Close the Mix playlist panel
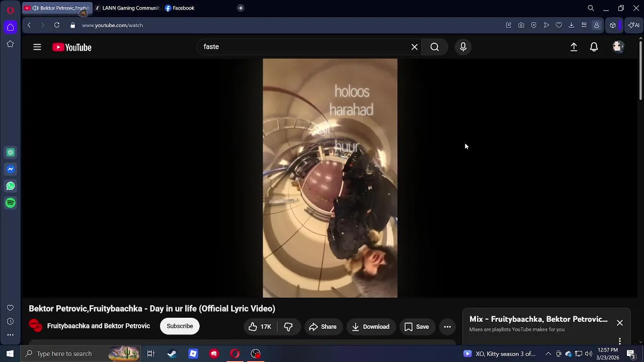Image resolution: width=644 pixels, height=362 pixels. (620, 323)
